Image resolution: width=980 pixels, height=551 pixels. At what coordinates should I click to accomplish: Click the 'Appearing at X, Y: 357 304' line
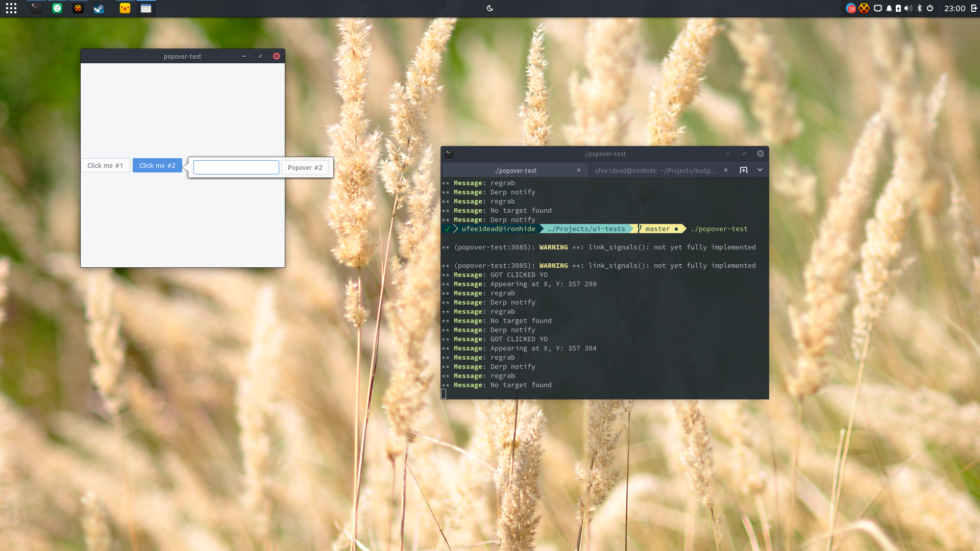(544, 348)
